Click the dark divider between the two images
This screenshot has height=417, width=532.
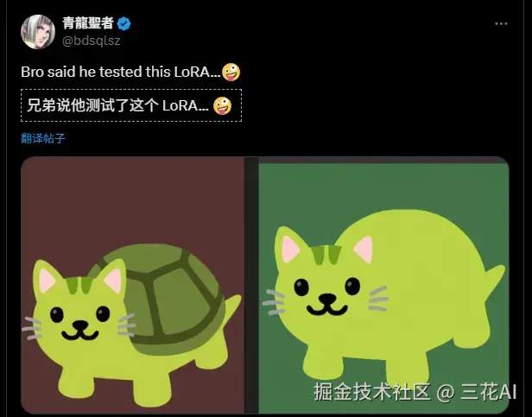point(251,285)
